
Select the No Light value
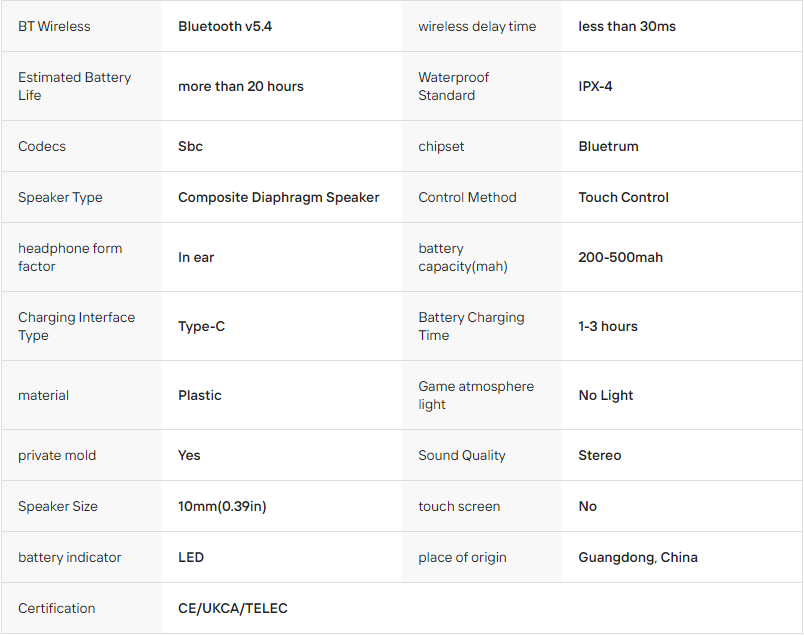[606, 395]
